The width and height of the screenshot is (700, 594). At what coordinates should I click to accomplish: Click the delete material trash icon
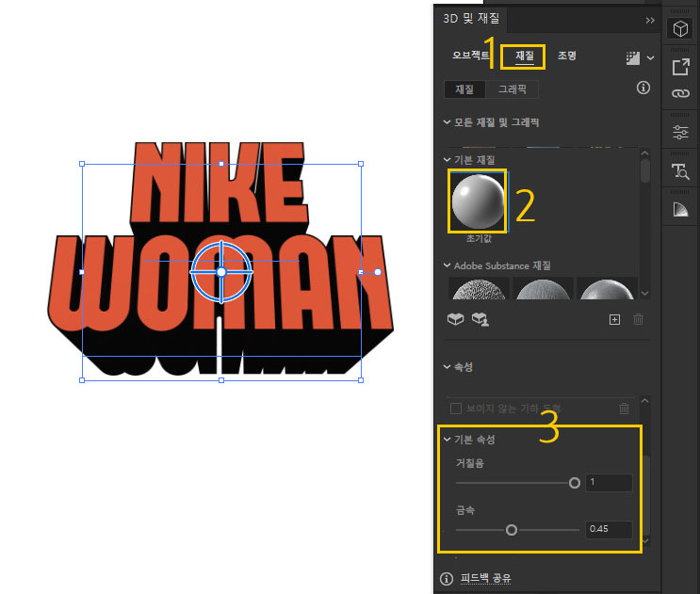[639, 319]
